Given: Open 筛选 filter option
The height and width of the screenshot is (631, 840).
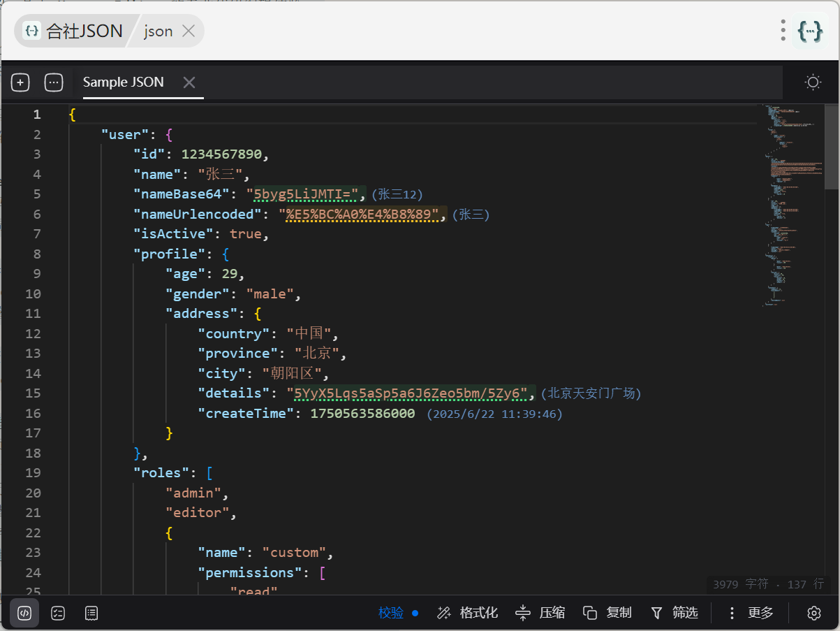Looking at the screenshot, I should pos(674,613).
